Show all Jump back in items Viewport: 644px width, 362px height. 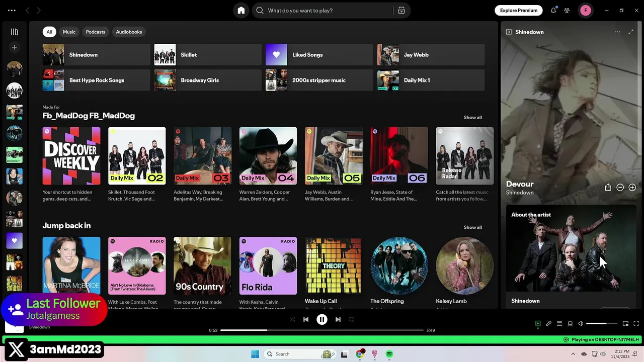(x=472, y=227)
